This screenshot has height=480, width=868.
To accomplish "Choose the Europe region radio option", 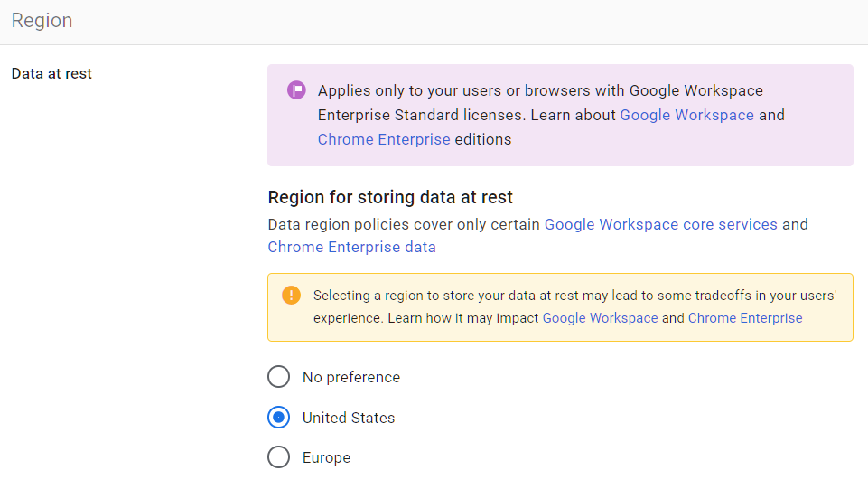I will [278, 457].
